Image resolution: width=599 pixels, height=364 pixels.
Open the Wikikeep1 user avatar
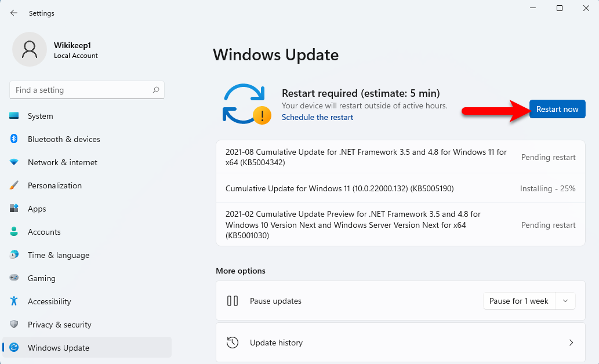point(30,49)
